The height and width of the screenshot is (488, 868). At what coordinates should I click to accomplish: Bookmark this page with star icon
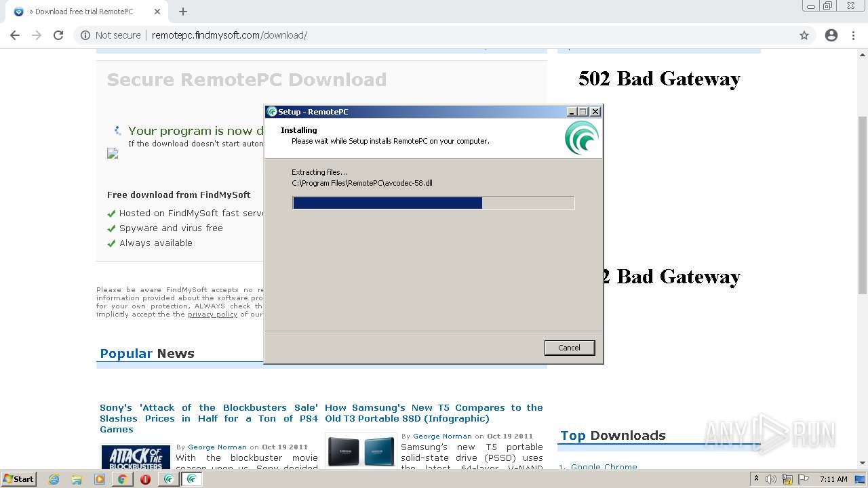[804, 35]
